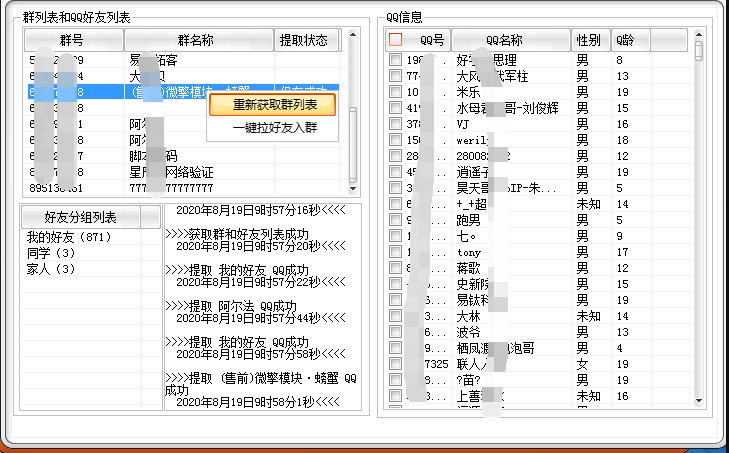Click the 好友分组列表 header
This screenshot has height=453, width=729.
(x=80, y=217)
